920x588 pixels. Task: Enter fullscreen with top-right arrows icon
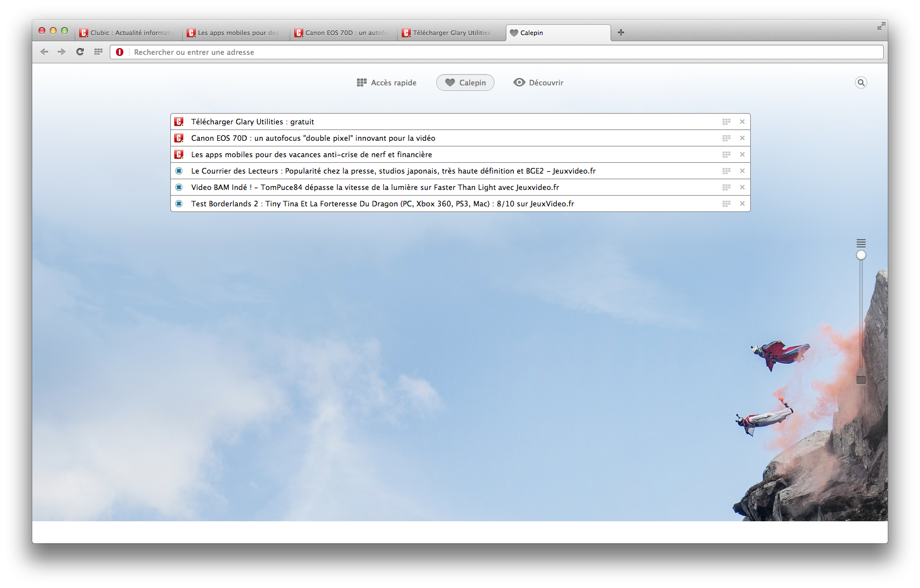[x=881, y=26]
